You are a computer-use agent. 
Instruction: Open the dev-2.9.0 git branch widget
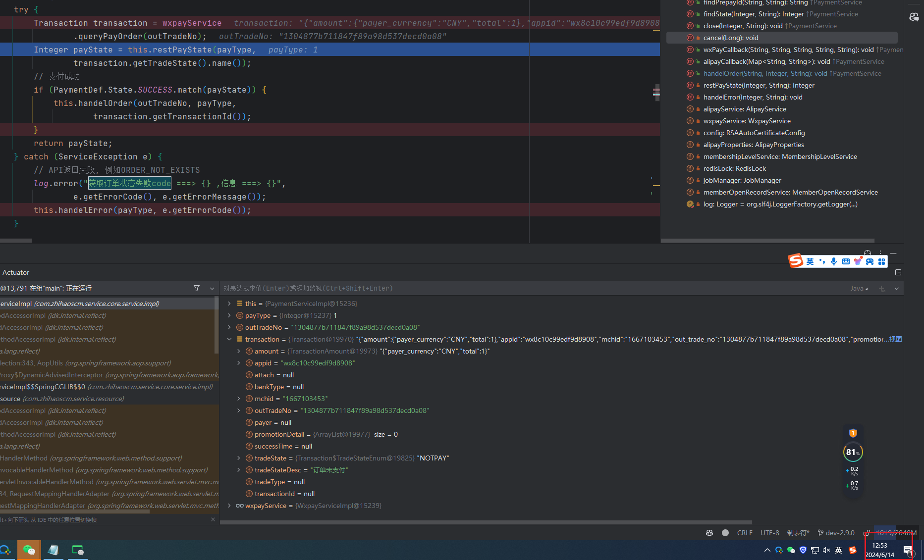(836, 533)
